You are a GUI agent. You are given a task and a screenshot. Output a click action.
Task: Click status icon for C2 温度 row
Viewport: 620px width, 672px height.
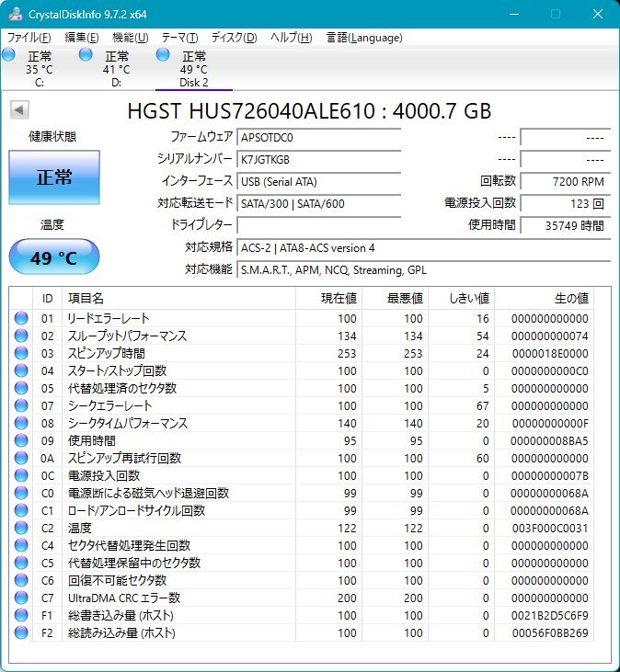click(x=21, y=528)
